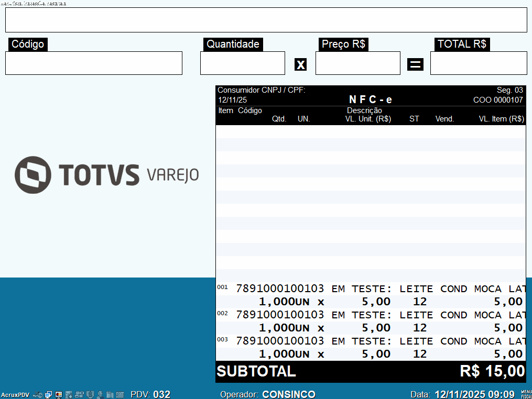The image size is (532, 399).
Task: Open the Menu Fiscal button
Action: click(526, 394)
